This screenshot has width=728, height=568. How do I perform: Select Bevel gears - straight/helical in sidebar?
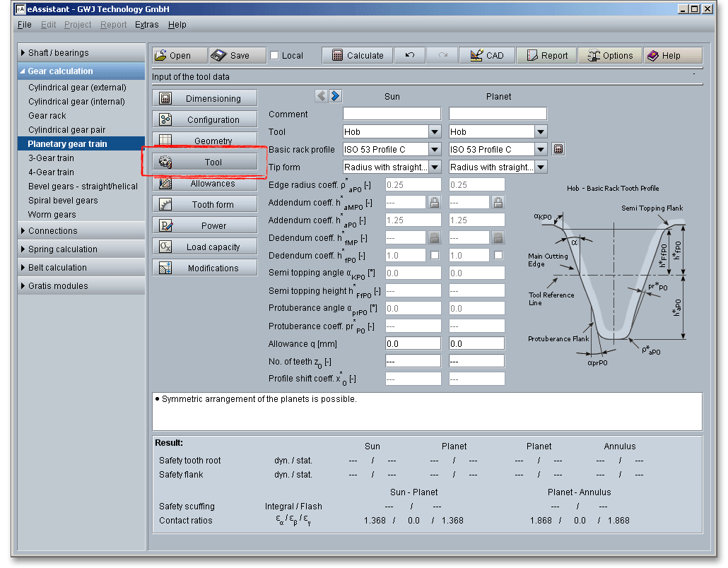point(83,187)
